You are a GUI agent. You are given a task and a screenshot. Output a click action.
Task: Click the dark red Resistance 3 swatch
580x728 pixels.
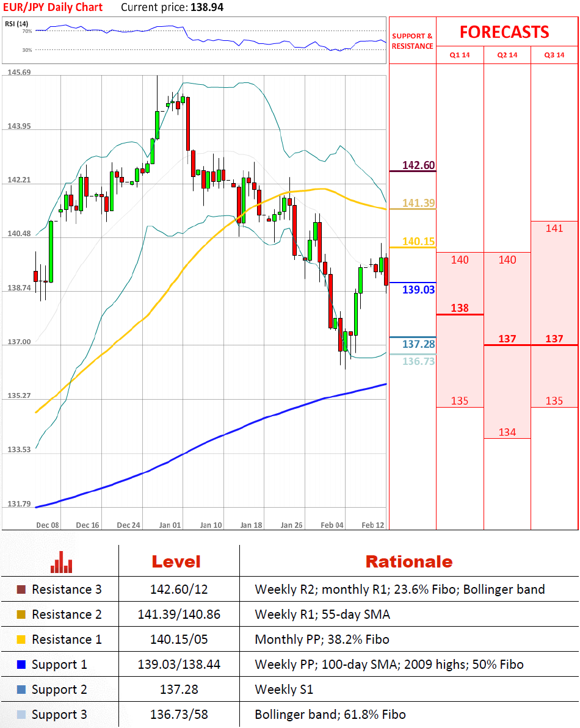(x=21, y=589)
